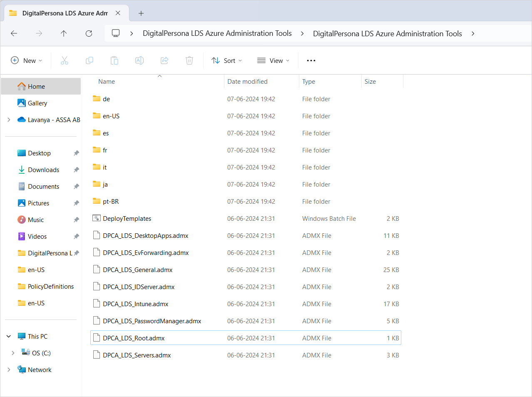This screenshot has height=397, width=532.
Task: Add a new tab with plus button
Action: (141, 13)
